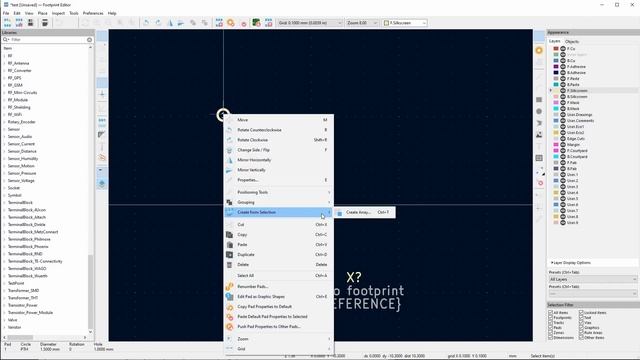Viewport: 640px width, 360px height.
Task: Open the All Layers presets dropdown
Action: click(x=593, y=279)
